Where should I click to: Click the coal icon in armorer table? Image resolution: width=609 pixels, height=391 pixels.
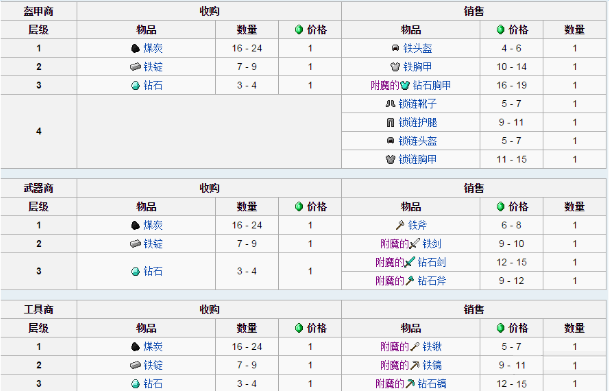[x=135, y=49]
